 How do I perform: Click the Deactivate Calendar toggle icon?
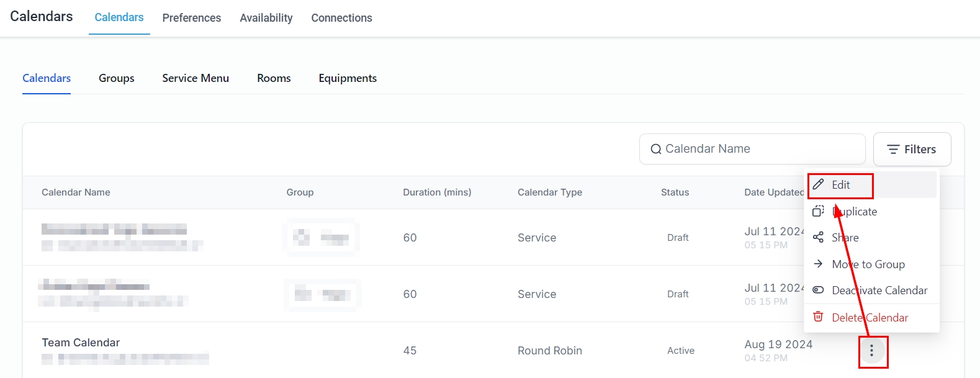tap(819, 290)
